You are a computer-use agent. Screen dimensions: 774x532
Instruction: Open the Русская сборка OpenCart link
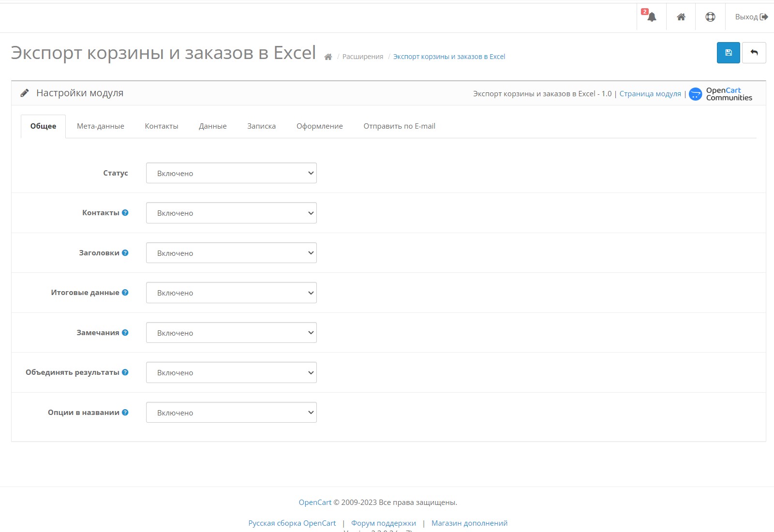click(292, 523)
